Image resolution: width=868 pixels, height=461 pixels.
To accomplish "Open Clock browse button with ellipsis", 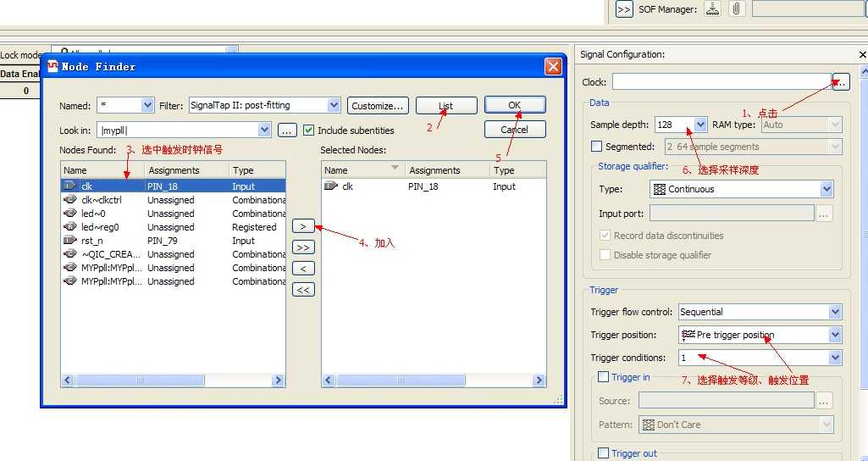I will (x=841, y=82).
